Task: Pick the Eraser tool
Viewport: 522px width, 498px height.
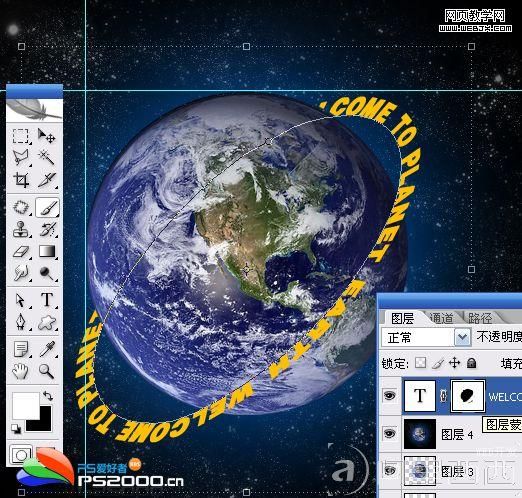Action: [x=21, y=251]
